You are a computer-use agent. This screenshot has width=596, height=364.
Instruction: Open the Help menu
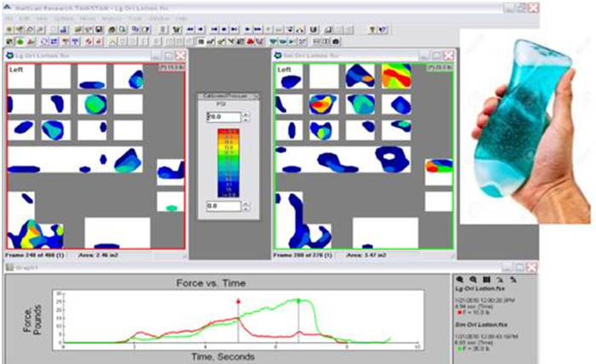pos(181,18)
